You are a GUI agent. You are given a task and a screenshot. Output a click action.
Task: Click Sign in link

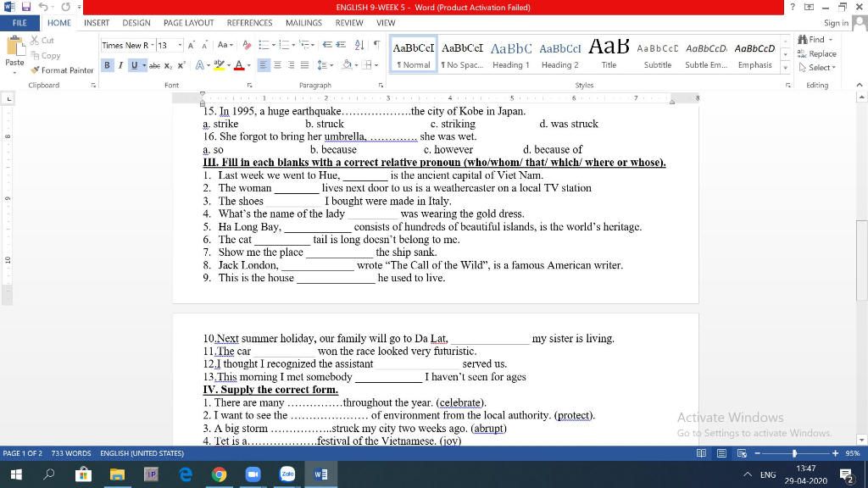835,23
